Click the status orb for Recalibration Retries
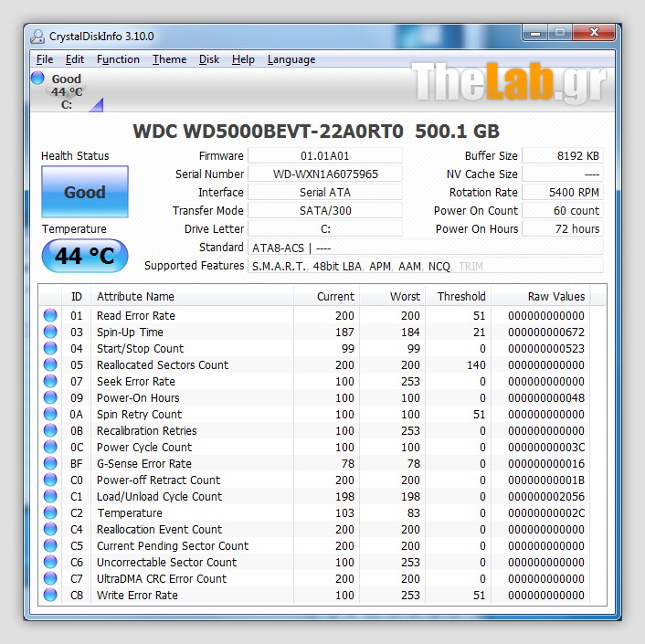The image size is (645, 644). tap(50, 430)
